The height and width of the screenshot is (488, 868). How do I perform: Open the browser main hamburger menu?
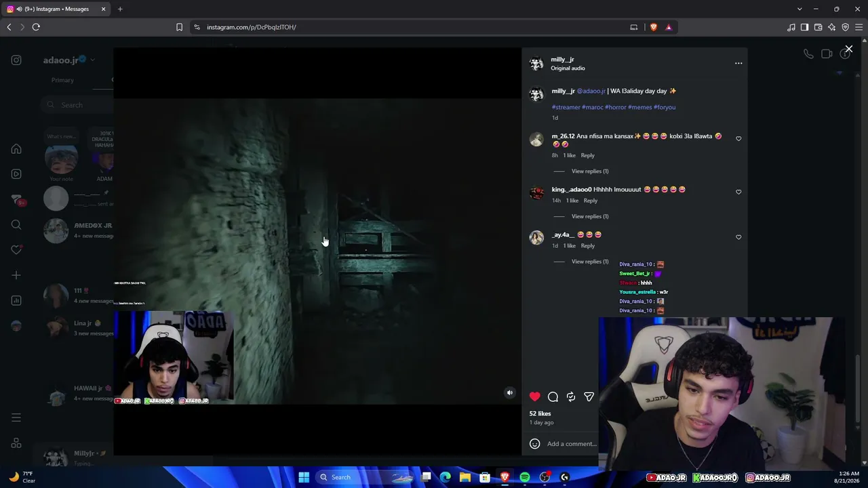[859, 27]
